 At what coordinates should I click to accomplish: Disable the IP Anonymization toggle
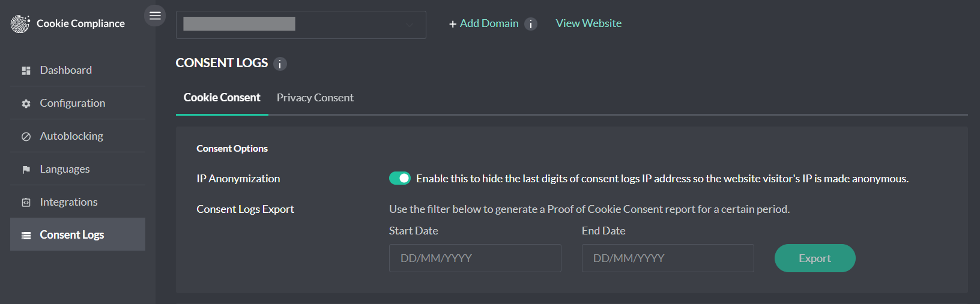399,178
